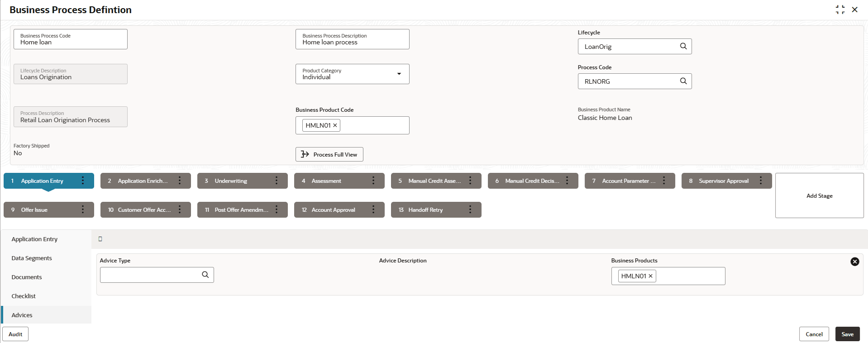Click the Process Full View button
The height and width of the screenshot is (343, 868).
coord(329,154)
